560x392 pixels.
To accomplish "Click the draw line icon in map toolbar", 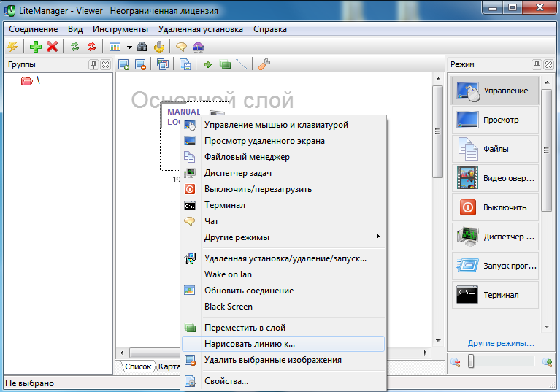I will [242, 64].
